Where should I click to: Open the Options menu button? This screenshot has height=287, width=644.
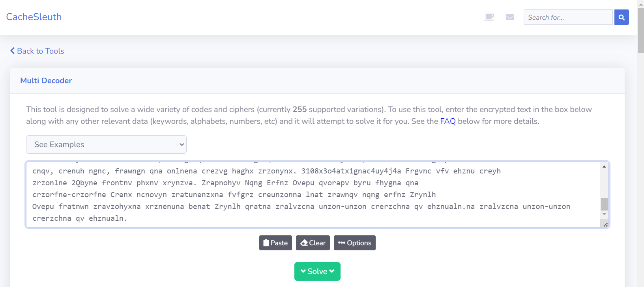click(355, 243)
